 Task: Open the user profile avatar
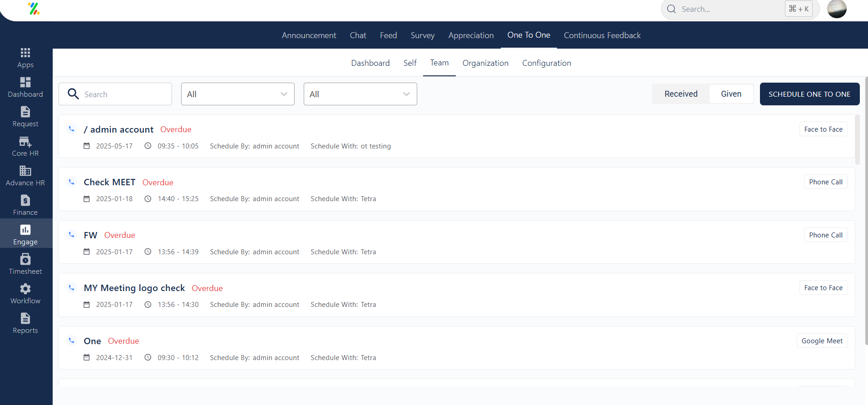point(837,9)
